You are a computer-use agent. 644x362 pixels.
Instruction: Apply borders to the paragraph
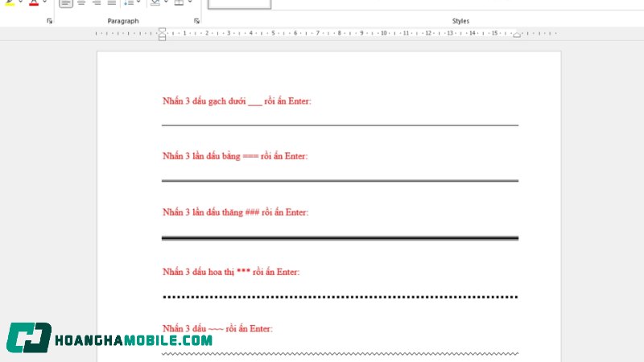click(179, 3)
